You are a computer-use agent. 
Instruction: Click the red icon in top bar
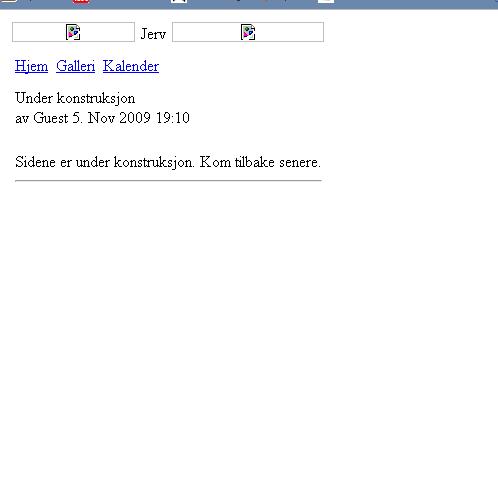[x=81, y=1]
